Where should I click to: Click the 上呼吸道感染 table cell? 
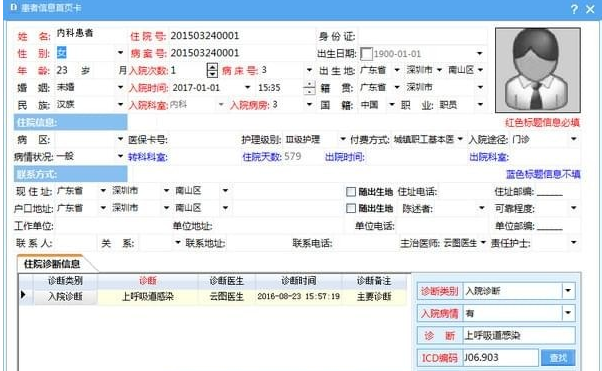[x=148, y=296]
